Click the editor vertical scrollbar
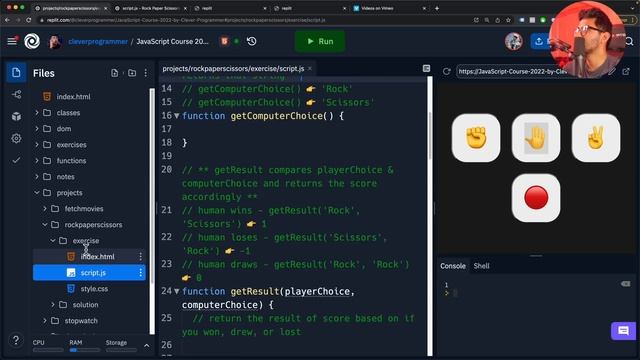 click(x=430, y=137)
